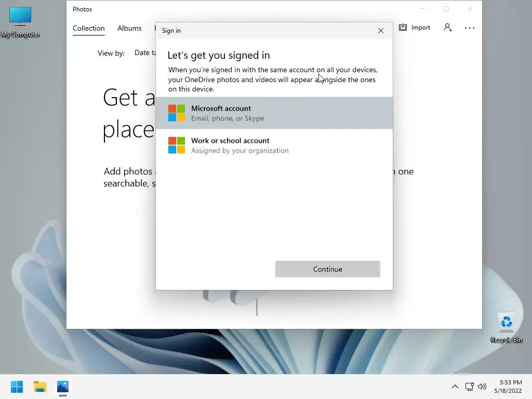Open File Explorer from the taskbar
Viewport: 532px width, 399px height.
point(40,387)
